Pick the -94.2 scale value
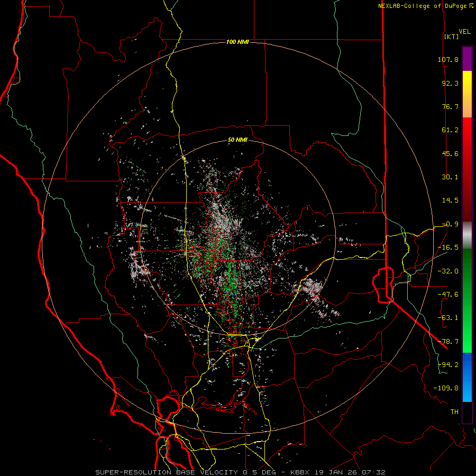The height and width of the screenshot is (476, 476). point(448,365)
